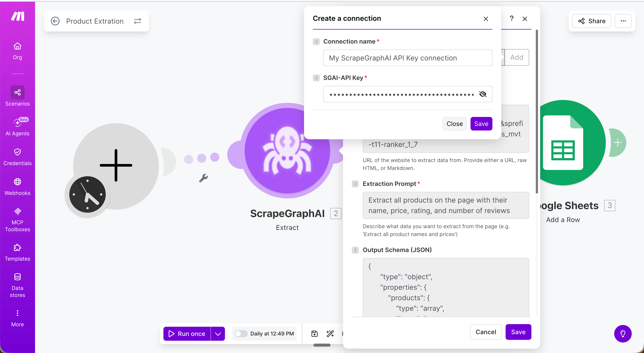Viewport: 644px width, 353px height.
Task: Toggle the Daily scheduling switch
Action: [241, 334]
